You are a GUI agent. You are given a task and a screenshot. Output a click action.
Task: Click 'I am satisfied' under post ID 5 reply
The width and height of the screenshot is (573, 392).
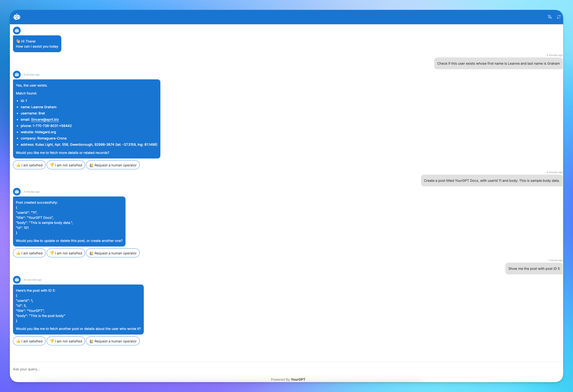click(x=29, y=341)
